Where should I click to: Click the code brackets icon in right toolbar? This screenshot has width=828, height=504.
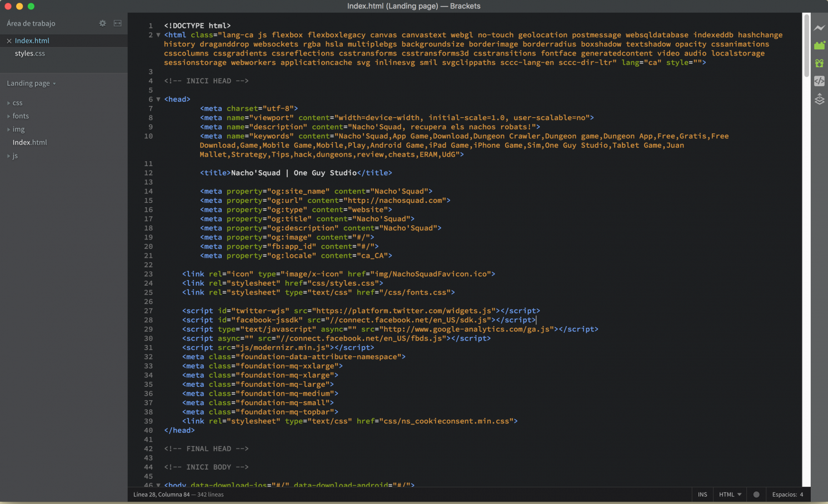tap(819, 81)
